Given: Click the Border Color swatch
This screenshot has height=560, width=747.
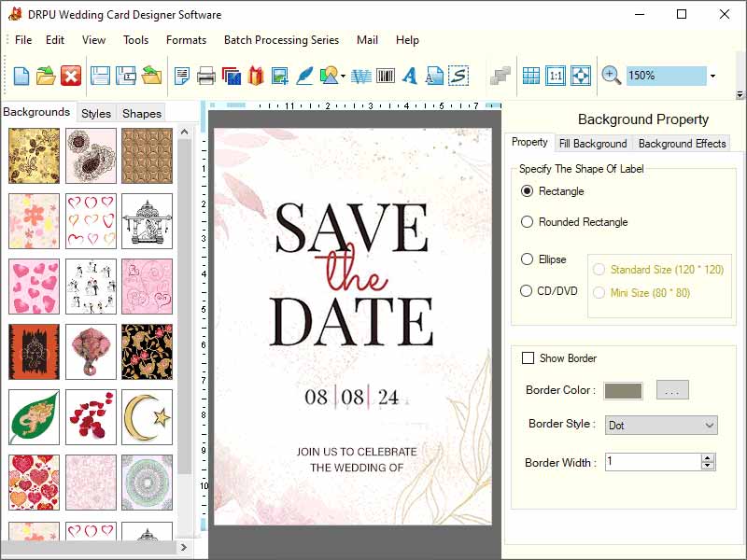Looking at the screenshot, I should 623,390.
